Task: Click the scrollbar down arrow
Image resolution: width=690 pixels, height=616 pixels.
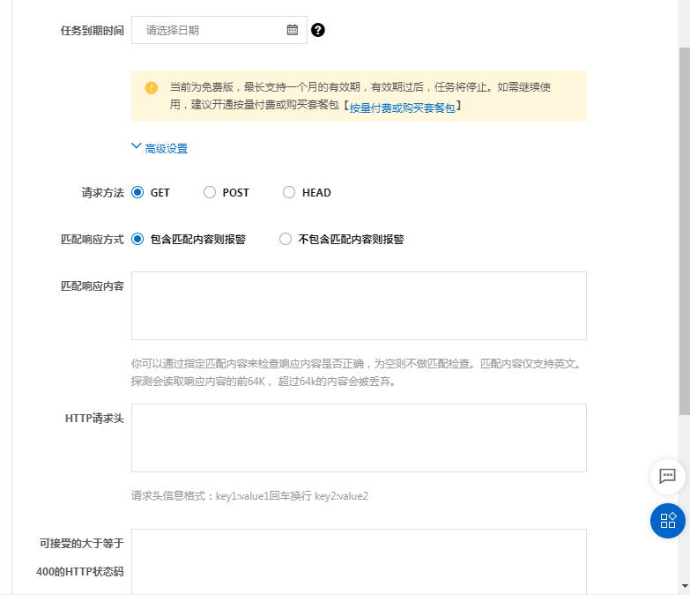Action: click(x=684, y=585)
